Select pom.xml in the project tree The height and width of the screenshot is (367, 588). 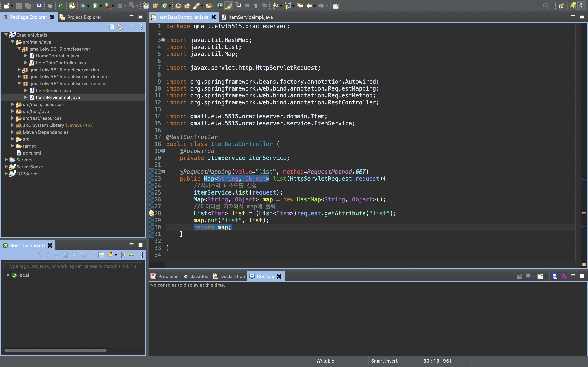click(x=32, y=153)
